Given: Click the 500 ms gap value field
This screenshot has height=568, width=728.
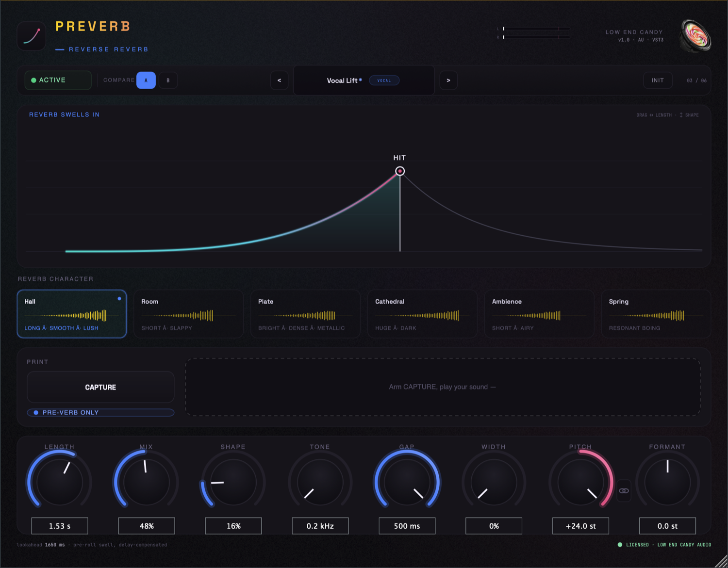Looking at the screenshot, I should click(x=407, y=526).
